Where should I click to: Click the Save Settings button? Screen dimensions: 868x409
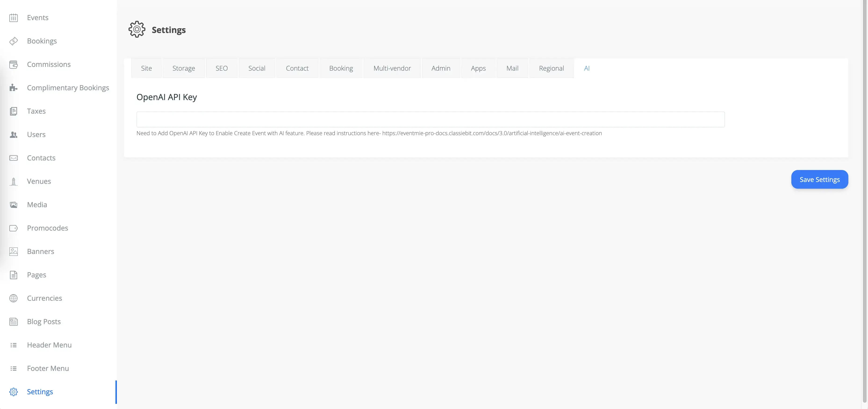click(819, 179)
